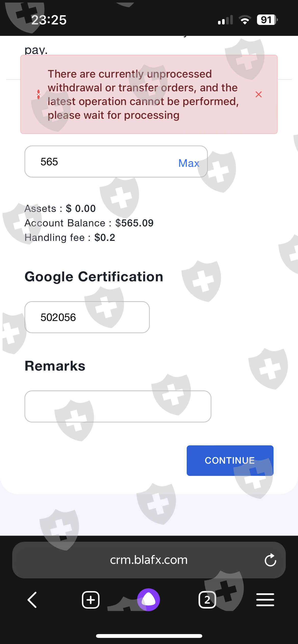The width and height of the screenshot is (298, 644).
Task: Launch the purple Alice assistant icon
Action: click(148, 600)
